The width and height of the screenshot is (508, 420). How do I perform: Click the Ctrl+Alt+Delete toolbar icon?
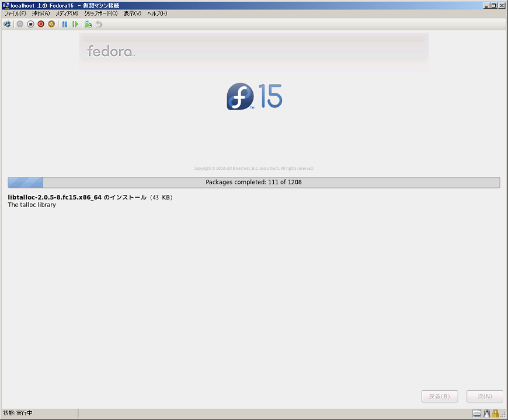coord(7,24)
